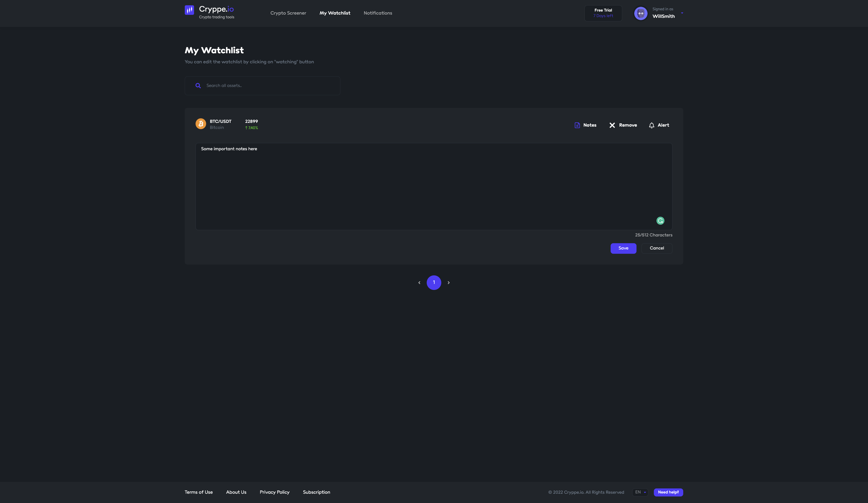Go to previous page with left chevron
The width and height of the screenshot is (868, 503).
pyautogui.click(x=419, y=283)
